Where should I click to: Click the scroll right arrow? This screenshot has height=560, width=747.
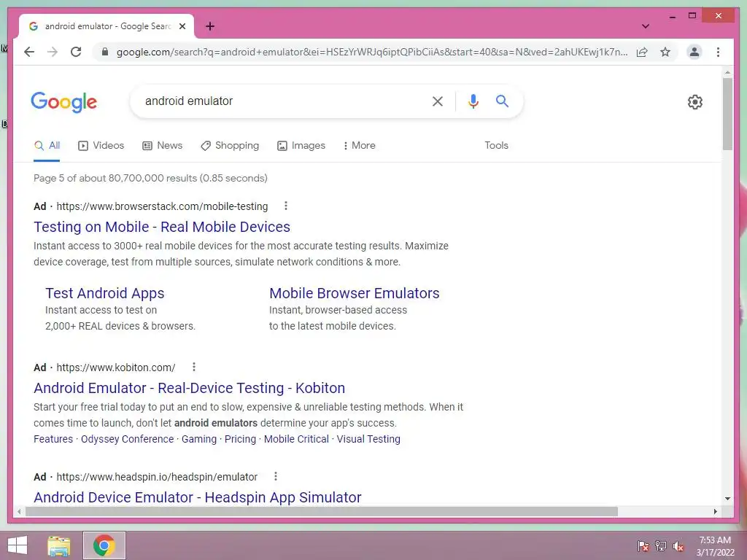click(715, 511)
